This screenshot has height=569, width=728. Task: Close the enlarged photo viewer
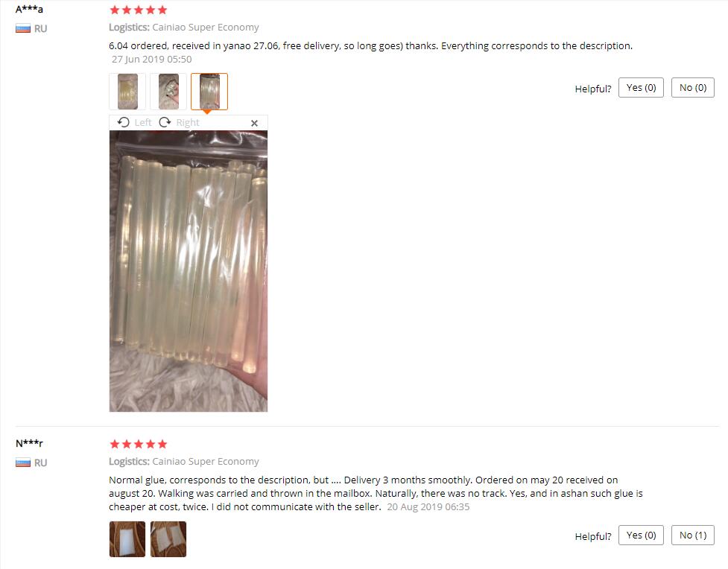[x=254, y=123]
